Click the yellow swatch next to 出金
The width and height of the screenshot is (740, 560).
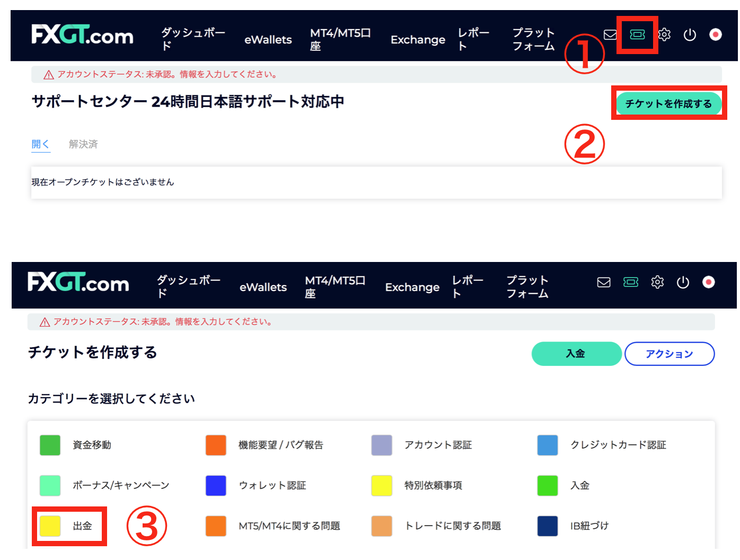point(49,526)
